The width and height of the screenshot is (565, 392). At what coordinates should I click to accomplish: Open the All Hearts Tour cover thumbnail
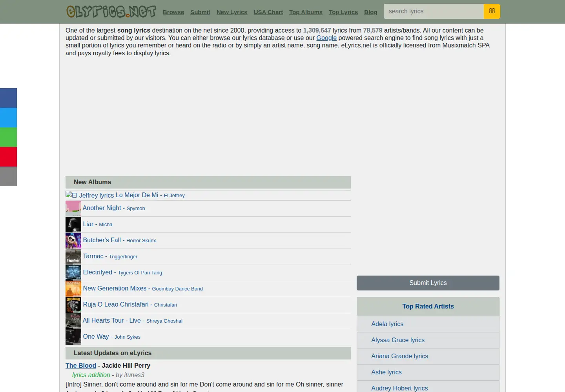(73, 321)
